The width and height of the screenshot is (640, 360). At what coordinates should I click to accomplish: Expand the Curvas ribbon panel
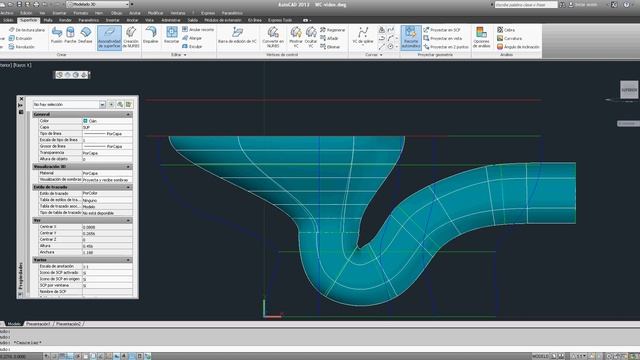pos(374,55)
